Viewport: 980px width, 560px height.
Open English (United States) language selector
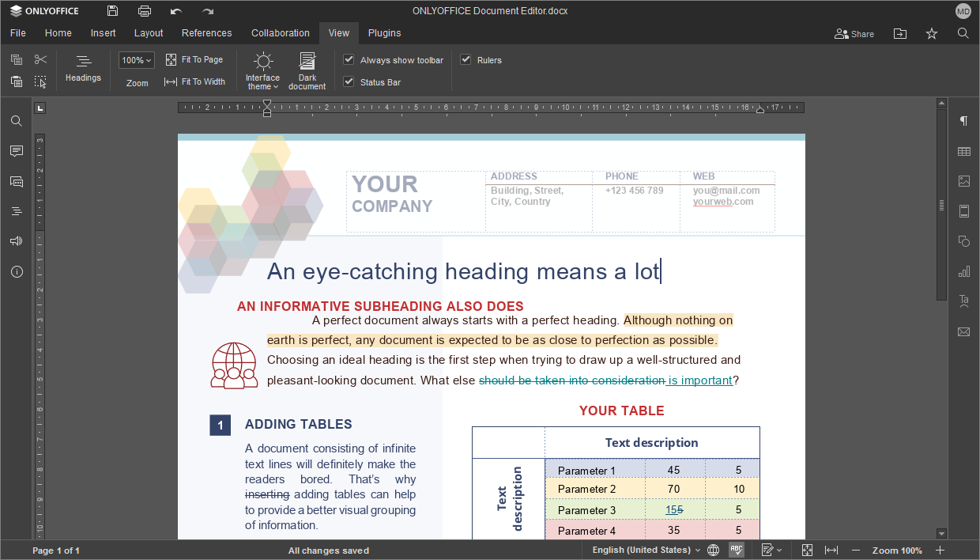646,550
